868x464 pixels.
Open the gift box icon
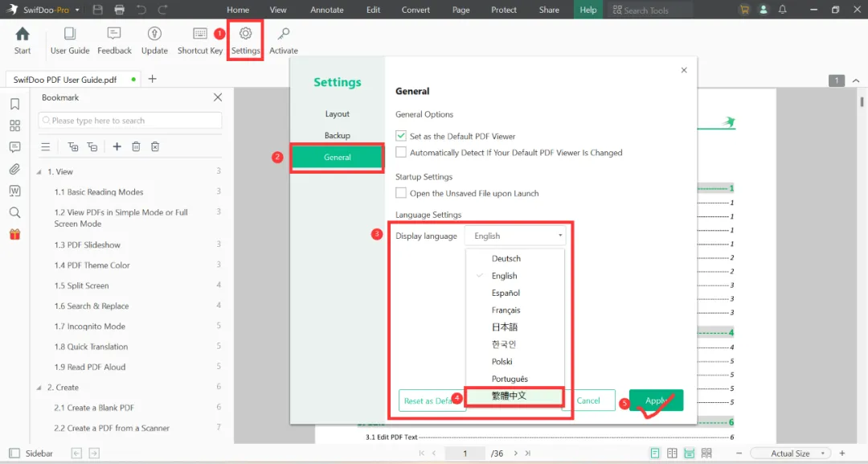click(x=15, y=234)
